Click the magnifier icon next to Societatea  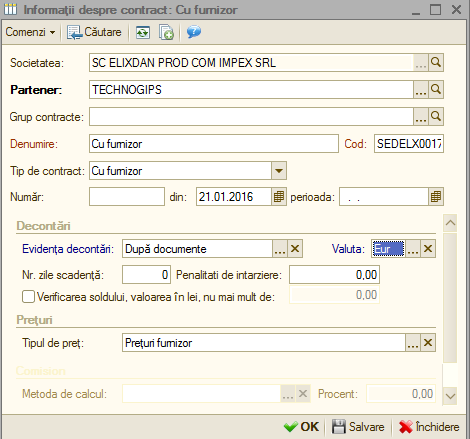tap(436, 62)
